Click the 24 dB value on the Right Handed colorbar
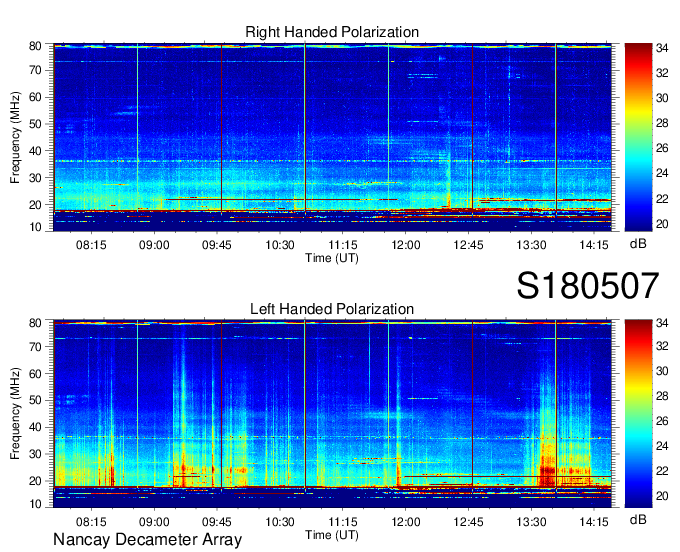 tap(662, 173)
